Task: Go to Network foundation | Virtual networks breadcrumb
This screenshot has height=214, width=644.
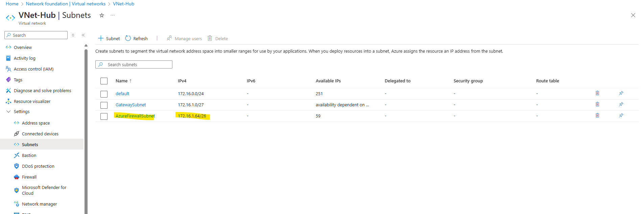Action: pyautogui.click(x=66, y=4)
